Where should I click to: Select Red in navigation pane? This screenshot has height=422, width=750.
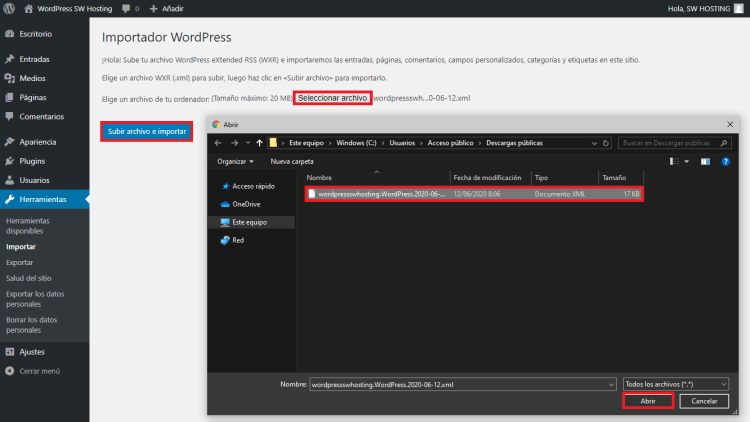point(232,240)
